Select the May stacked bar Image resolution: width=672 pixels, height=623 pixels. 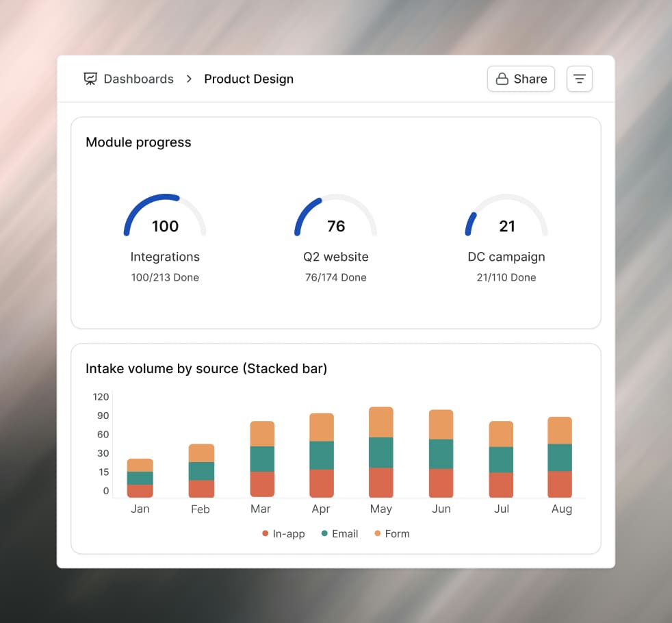pyautogui.click(x=381, y=452)
